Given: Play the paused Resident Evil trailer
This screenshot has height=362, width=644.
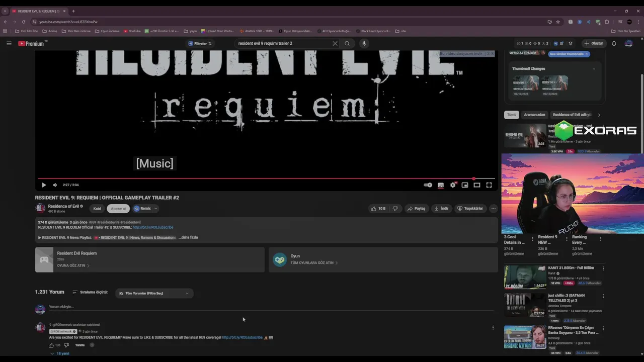Looking at the screenshot, I should (44, 185).
